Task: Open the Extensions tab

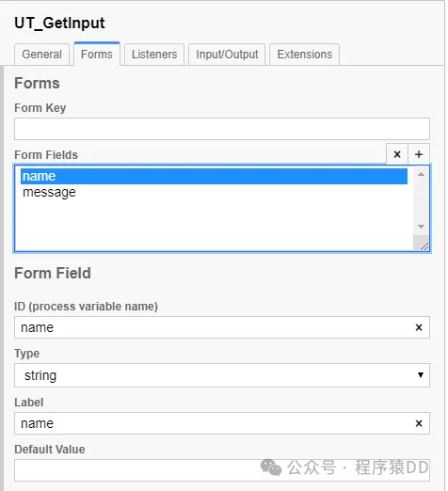Action: (x=304, y=55)
